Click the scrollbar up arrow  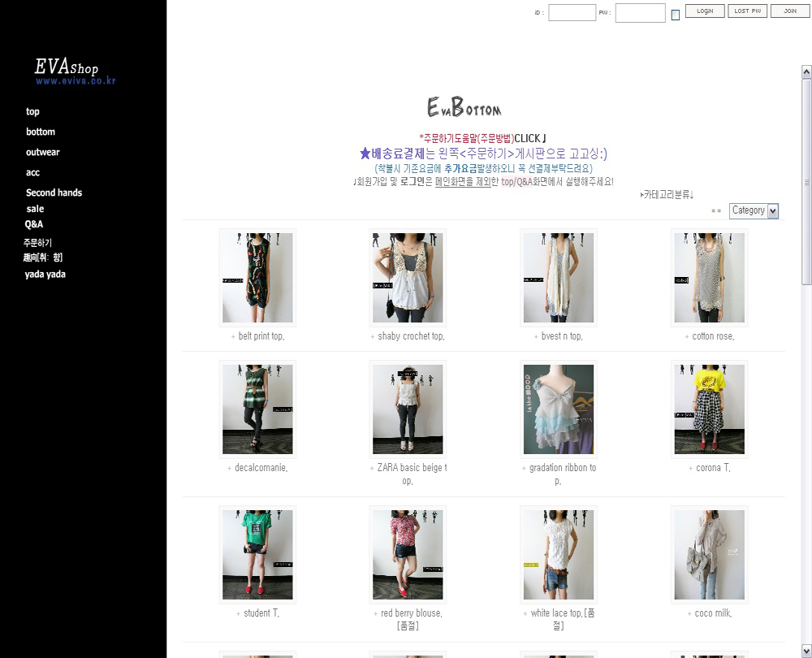click(806, 72)
